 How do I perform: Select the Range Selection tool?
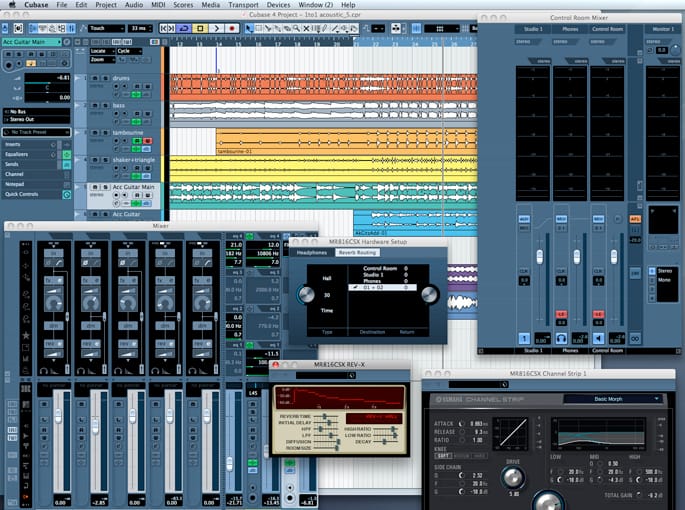click(x=258, y=28)
